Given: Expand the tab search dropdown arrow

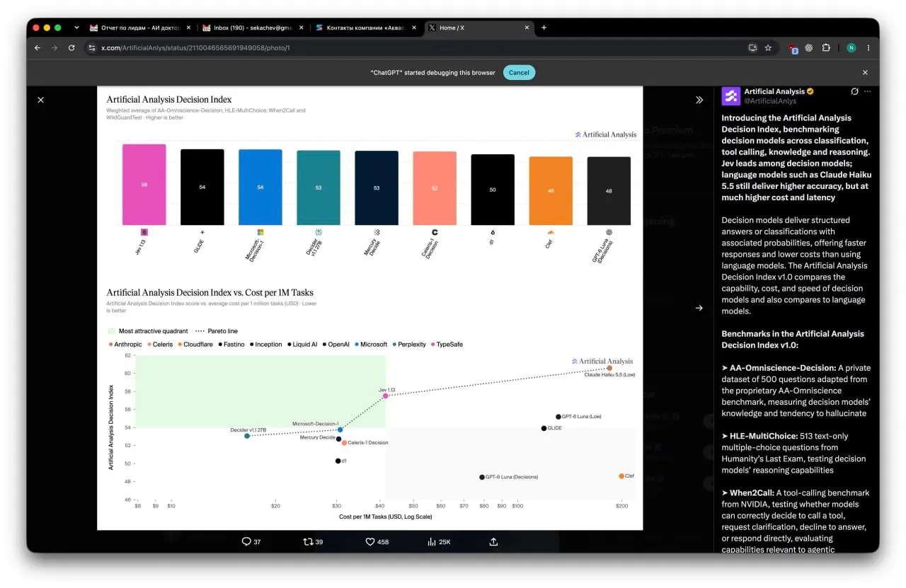Looking at the screenshot, I should point(76,28).
